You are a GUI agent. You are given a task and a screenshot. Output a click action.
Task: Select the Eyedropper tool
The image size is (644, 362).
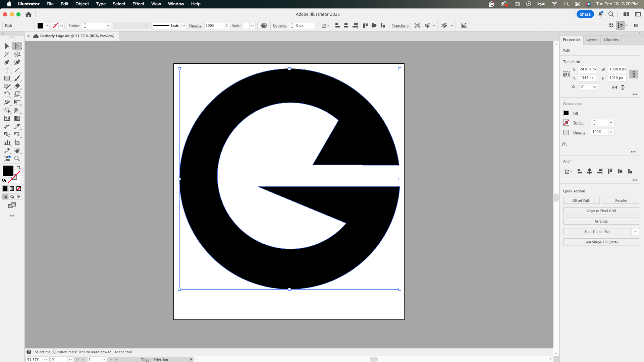[17, 126]
